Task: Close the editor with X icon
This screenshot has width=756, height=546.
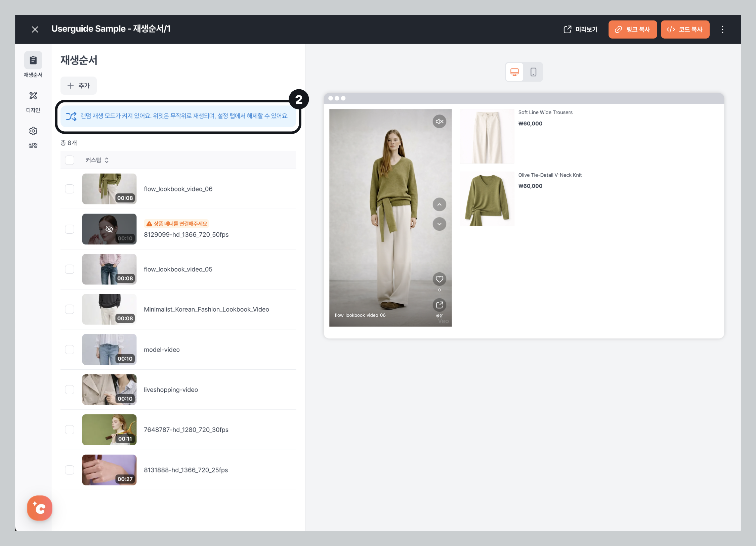Action: 35,30
